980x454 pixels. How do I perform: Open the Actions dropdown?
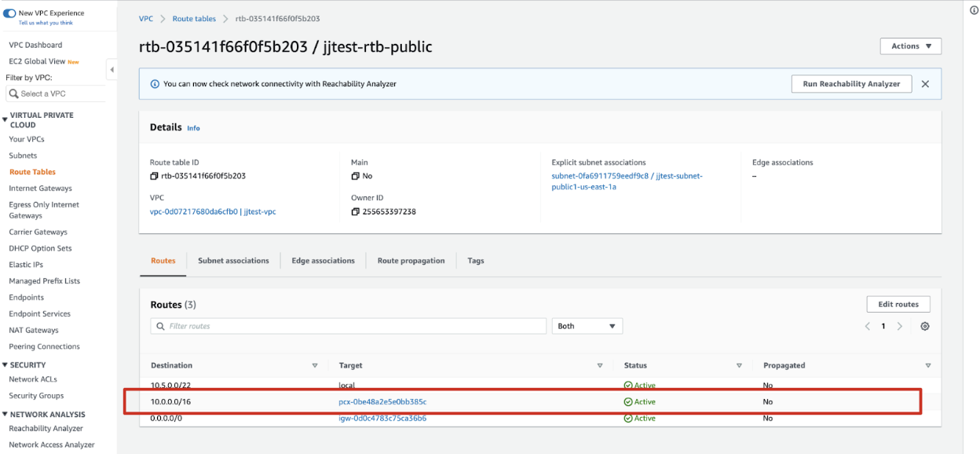pyautogui.click(x=911, y=46)
